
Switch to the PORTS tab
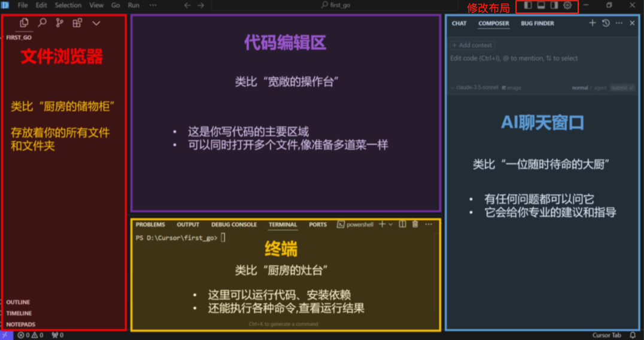pyautogui.click(x=318, y=224)
